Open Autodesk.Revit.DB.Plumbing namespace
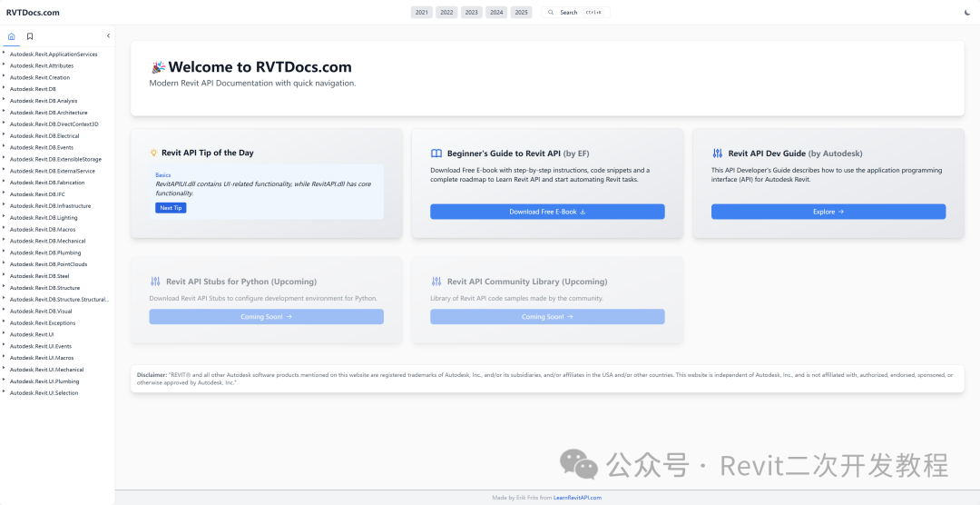The image size is (980, 505). click(x=45, y=252)
